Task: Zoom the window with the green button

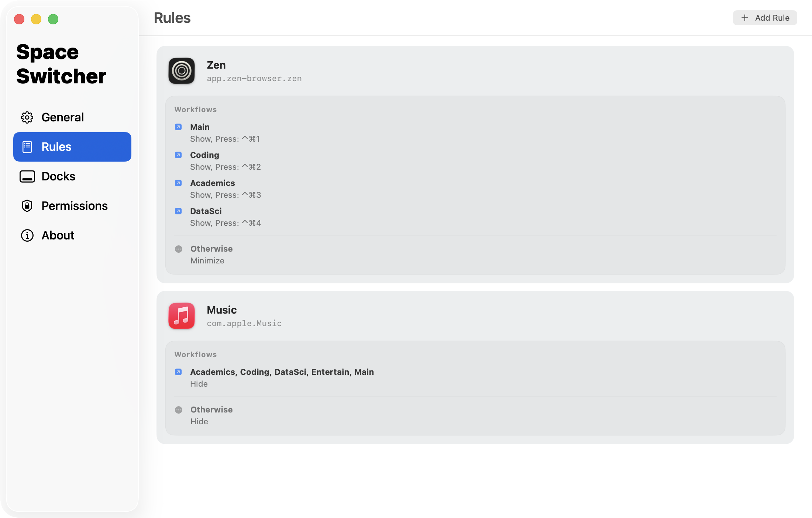Action: [x=53, y=19]
